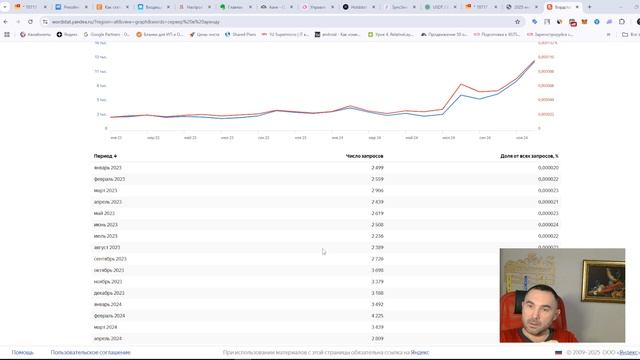The height and width of the screenshot is (360, 640).
Task: Select the 'апрель 2023' row label
Action: pyautogui.click(x=108, y=202)
